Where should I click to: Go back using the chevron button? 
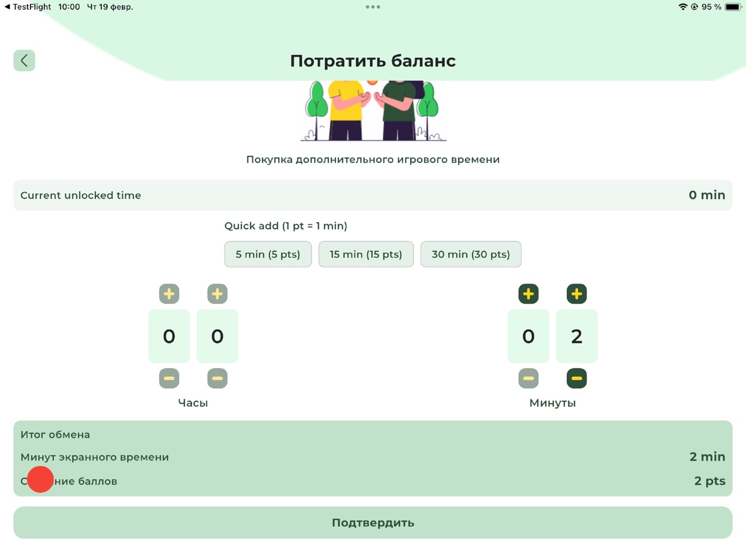24,60
